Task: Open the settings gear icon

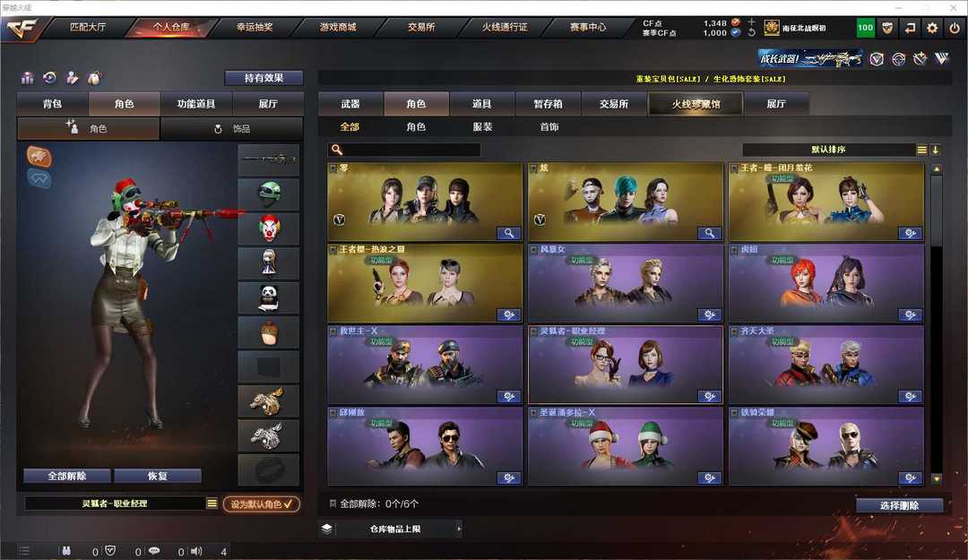Action: pos(932,28)
